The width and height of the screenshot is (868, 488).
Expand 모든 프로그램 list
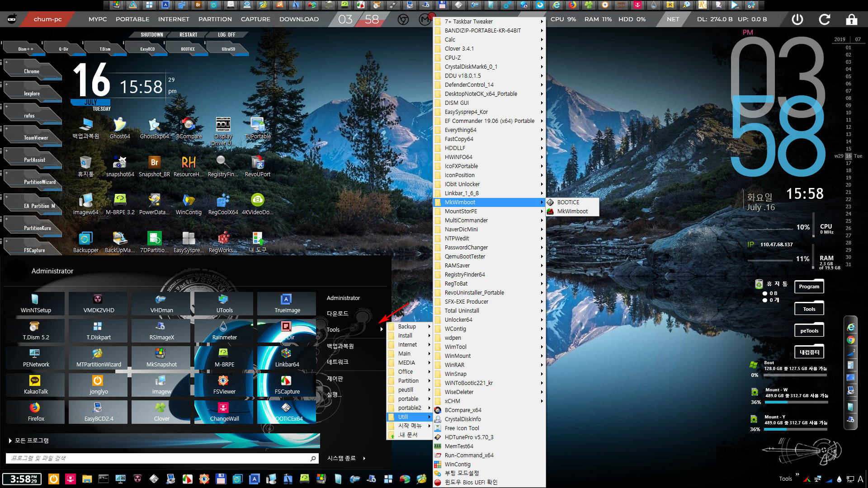(x=28, y=440)
